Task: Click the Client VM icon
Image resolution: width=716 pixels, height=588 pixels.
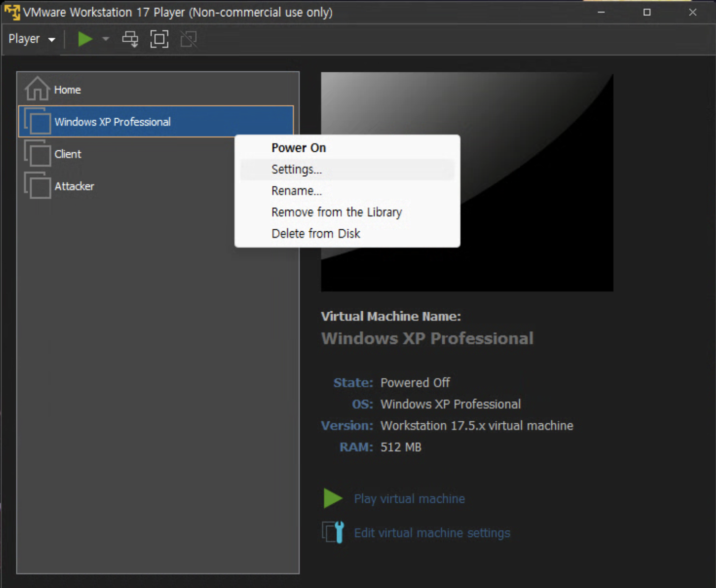Action: [x=37, y=153]
